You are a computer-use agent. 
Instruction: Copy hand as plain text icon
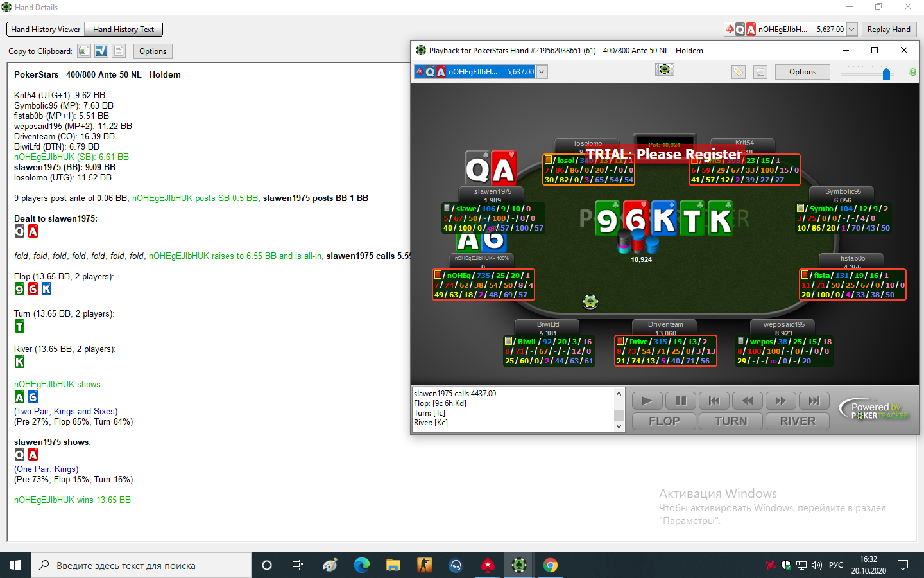[119, 51]
